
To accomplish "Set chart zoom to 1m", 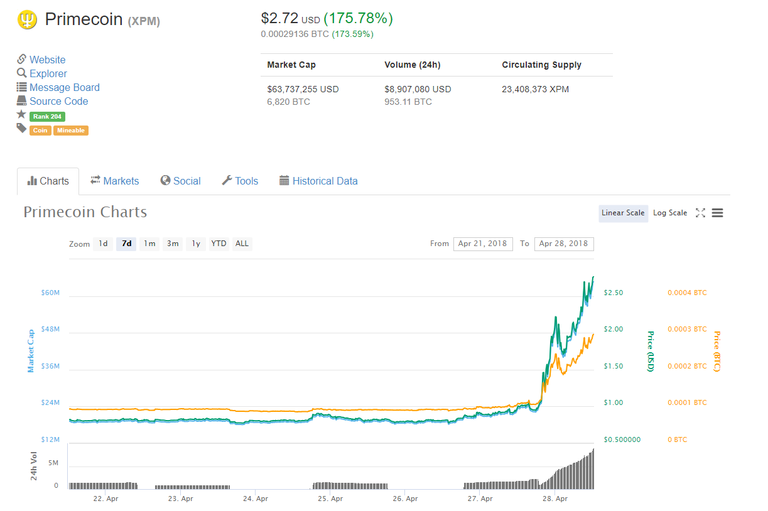I will pyautogui.click(x=149, y=243).
